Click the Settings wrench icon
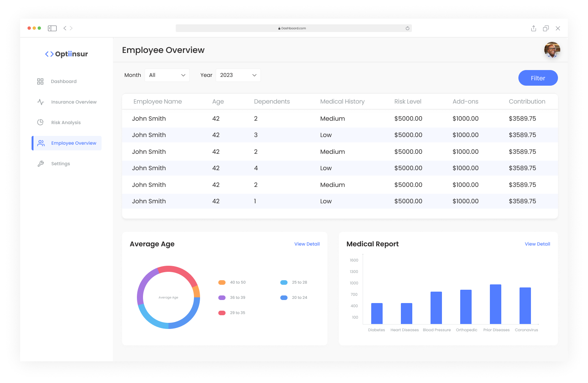Image resolution: width=588 pixels, height=383 pixels. [x=41, y=164]
